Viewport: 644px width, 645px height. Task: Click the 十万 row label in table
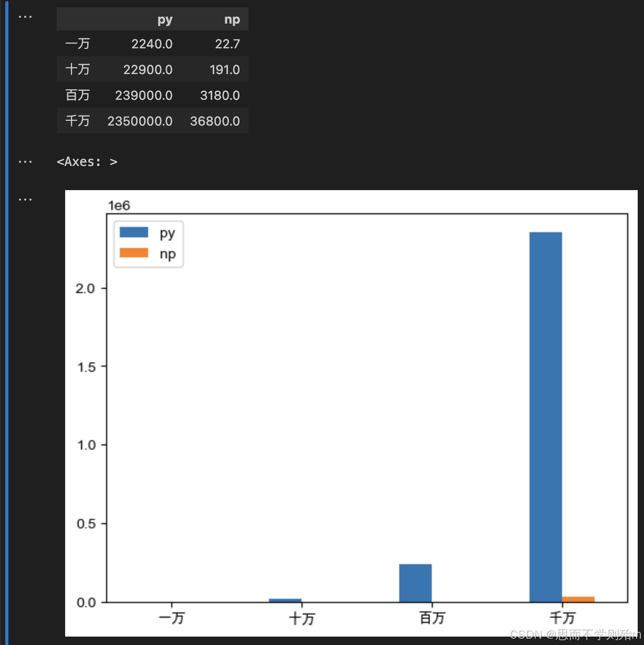pyautogui.click(x=78, y=69)
